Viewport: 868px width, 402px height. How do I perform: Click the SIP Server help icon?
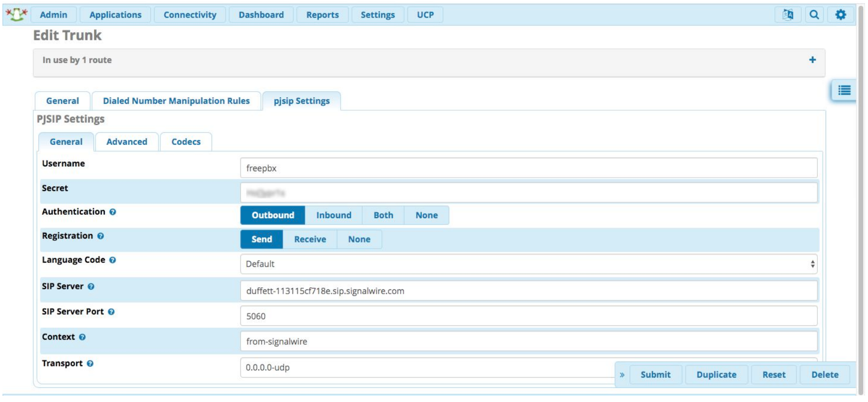(91, 286)
